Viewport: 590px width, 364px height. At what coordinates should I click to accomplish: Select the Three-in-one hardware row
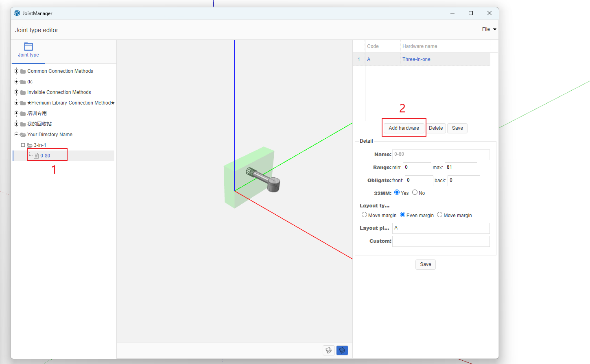click(416, 59)
